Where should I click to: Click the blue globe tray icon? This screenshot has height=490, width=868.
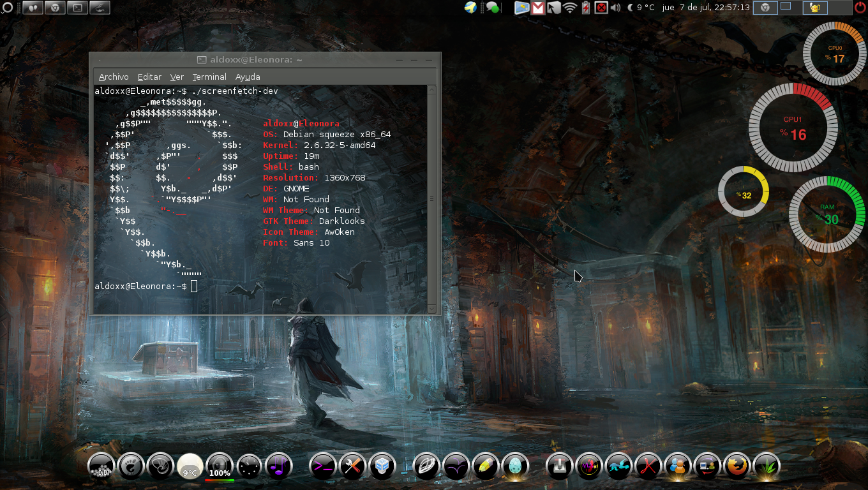tap(471, 8)
